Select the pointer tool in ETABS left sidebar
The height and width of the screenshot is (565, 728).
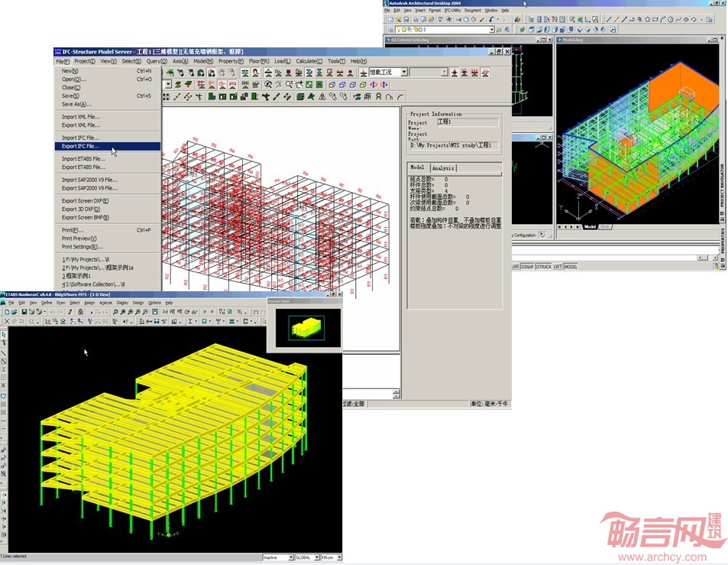click(x=4, y=335)
